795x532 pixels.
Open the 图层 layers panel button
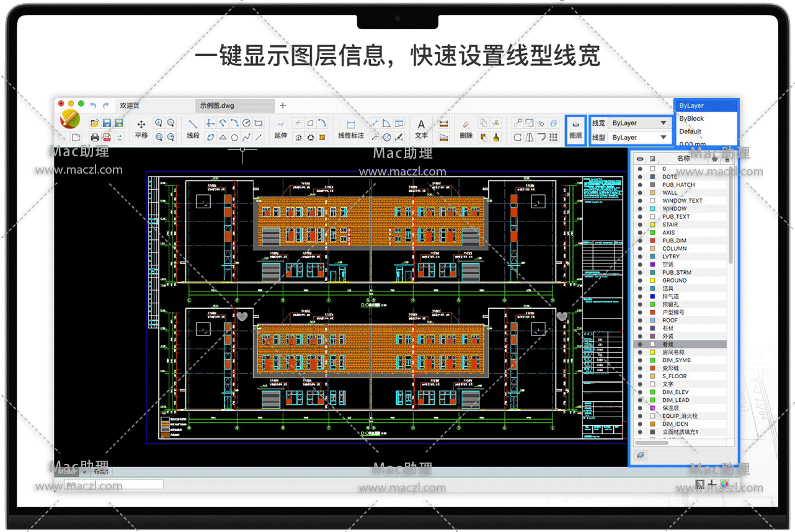coord(575,130)
